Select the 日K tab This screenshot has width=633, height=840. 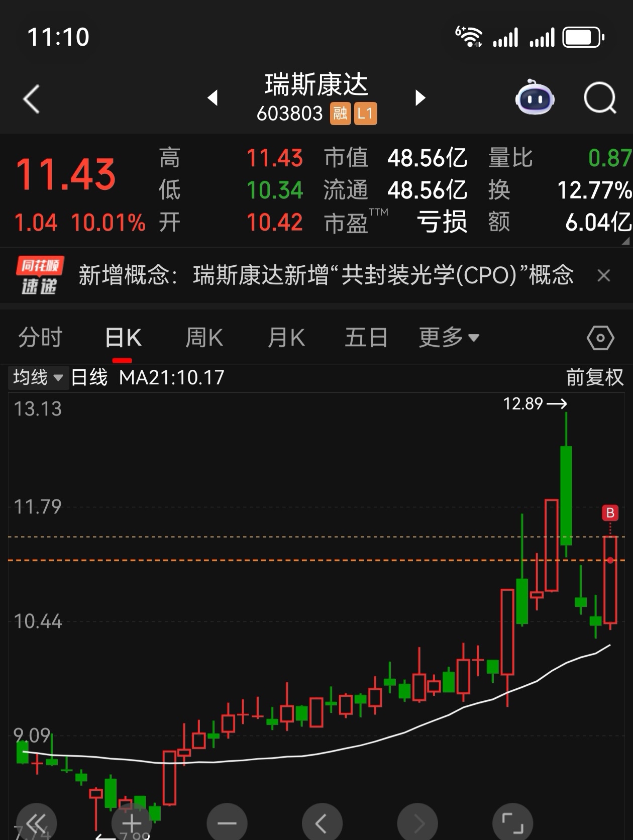click(x=123, y=338)
